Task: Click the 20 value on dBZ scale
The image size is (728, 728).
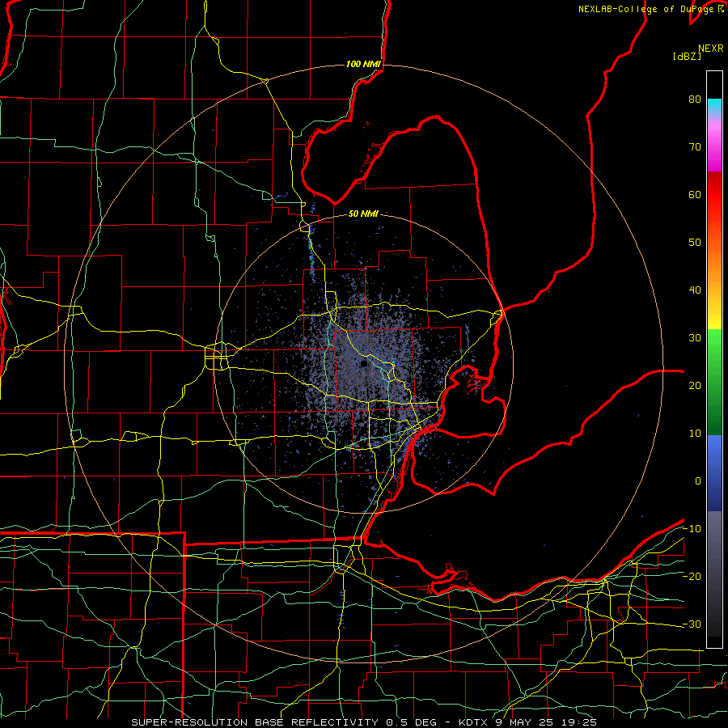Action: coord(695,385)
